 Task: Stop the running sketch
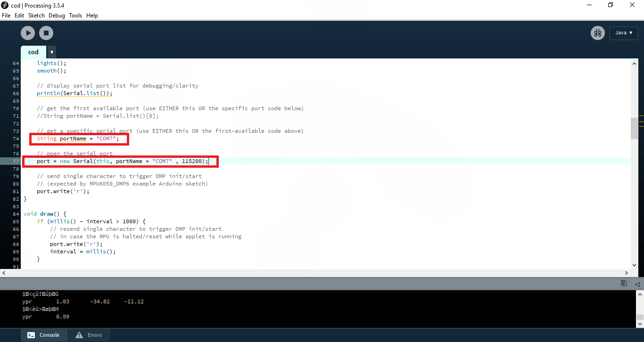(x=46, y=33)
